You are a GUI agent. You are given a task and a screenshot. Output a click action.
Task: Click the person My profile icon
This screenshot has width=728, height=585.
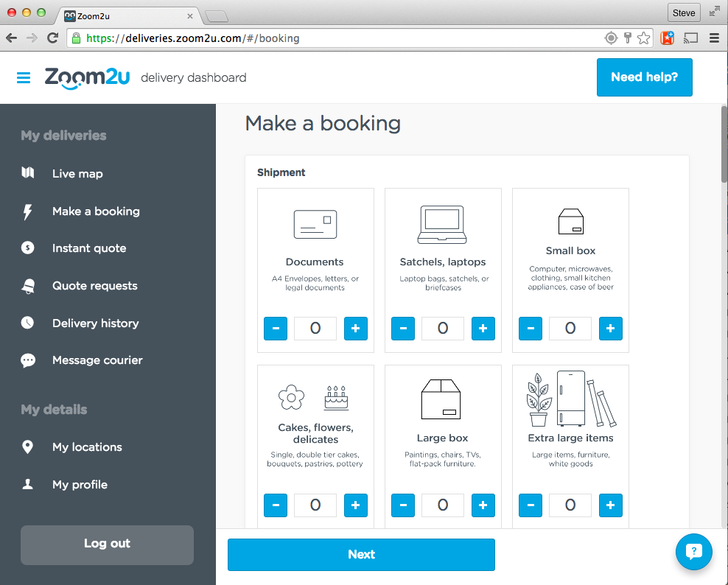tap(28, 484)
